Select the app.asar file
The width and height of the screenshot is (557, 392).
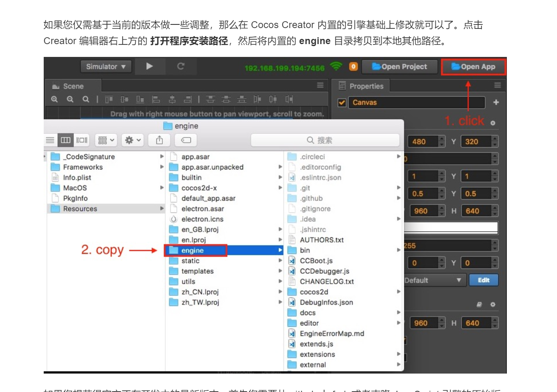coord(224,157)
